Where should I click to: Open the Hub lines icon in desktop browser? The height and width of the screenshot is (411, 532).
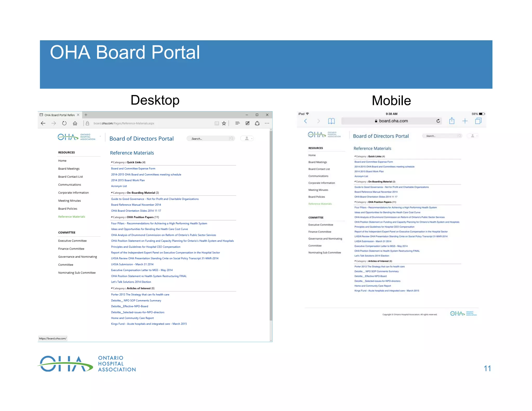[x=237, y=123]
